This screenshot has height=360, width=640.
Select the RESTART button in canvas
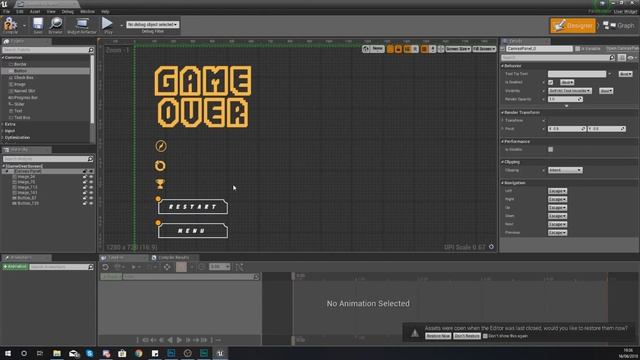[193, 207]
